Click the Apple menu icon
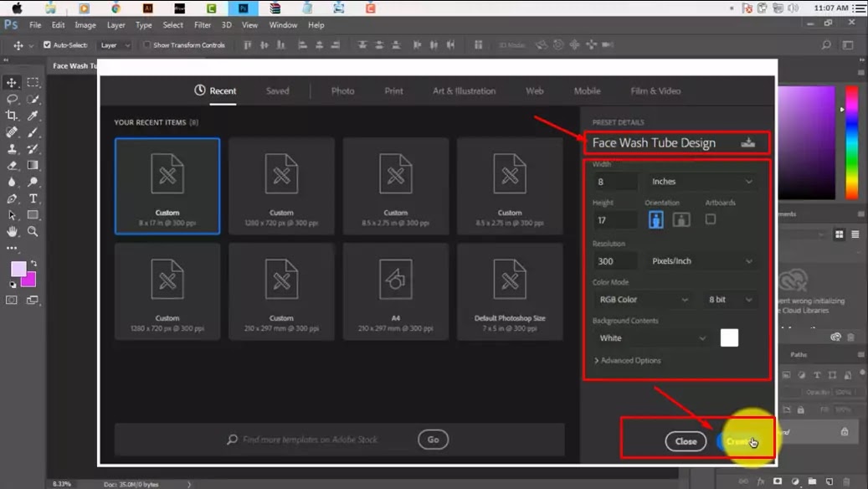The image size is (868, 489). click(18, 8)
